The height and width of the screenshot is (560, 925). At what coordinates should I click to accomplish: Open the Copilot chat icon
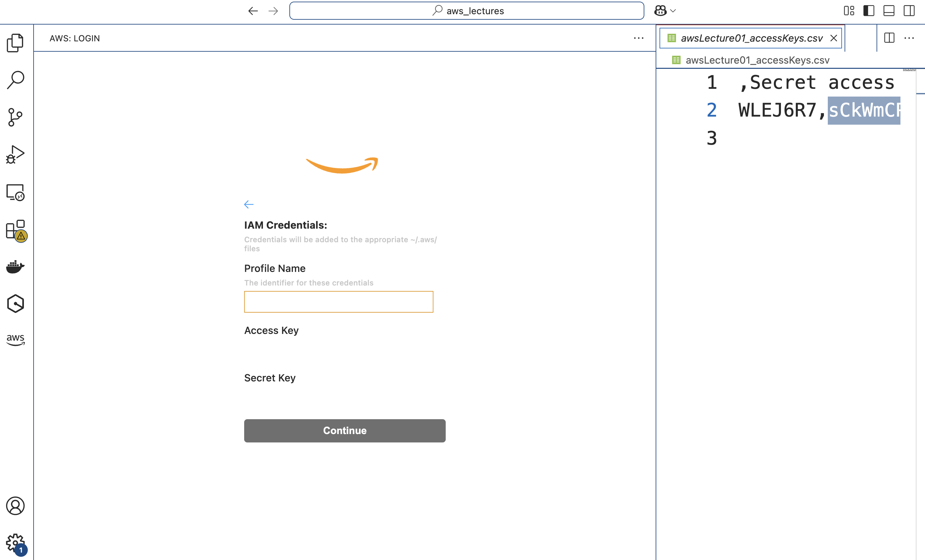[660, 11]
